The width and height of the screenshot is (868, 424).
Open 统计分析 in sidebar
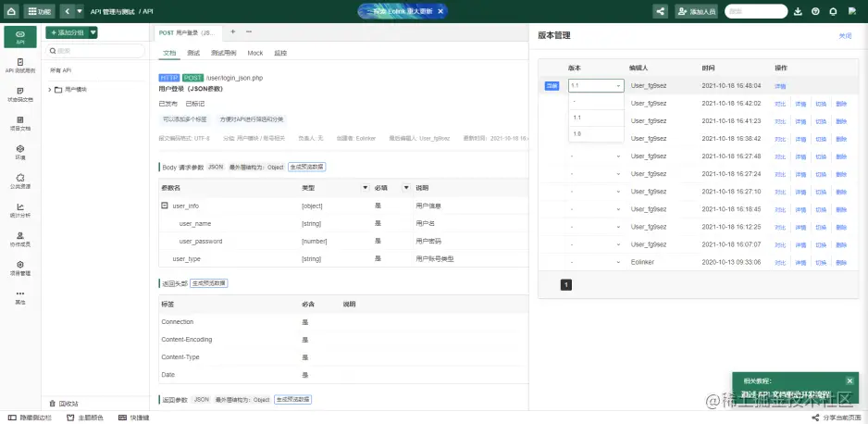pyautogui.click(x=20, y=210)
